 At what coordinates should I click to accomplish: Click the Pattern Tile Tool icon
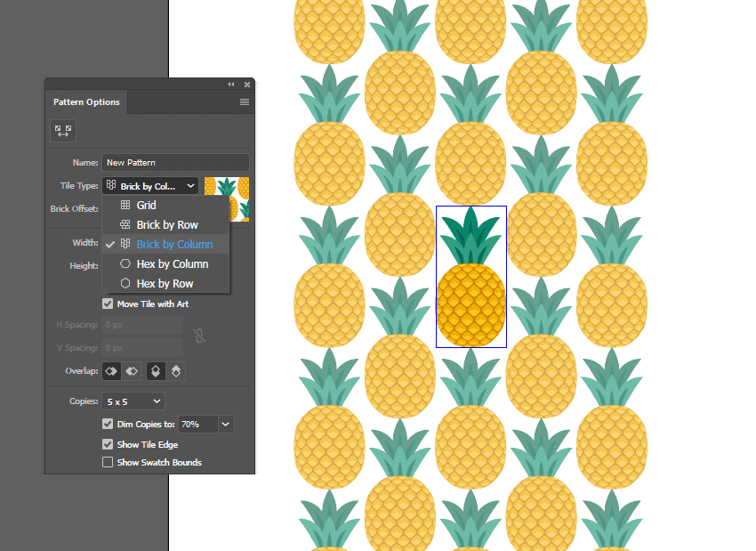tap(63, 131)
